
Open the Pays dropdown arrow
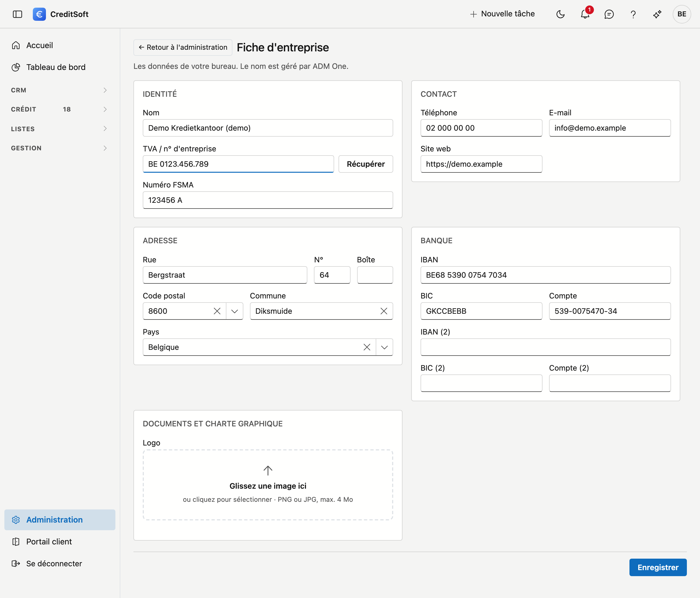(x=384, y=347)
